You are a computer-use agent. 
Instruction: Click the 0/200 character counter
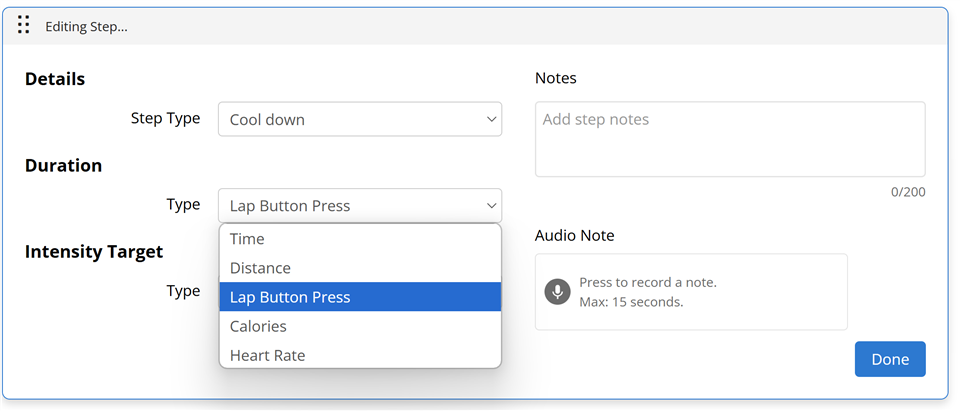(908, 192)
